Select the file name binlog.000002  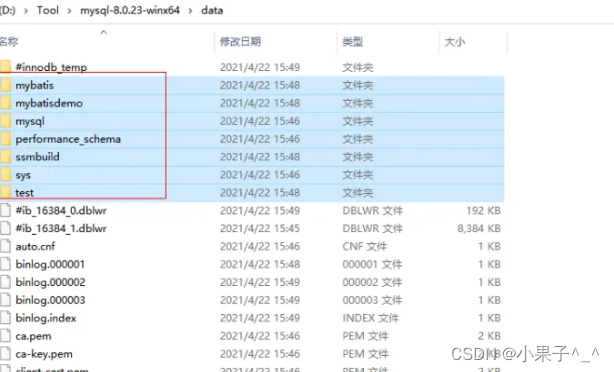point(50,282)
